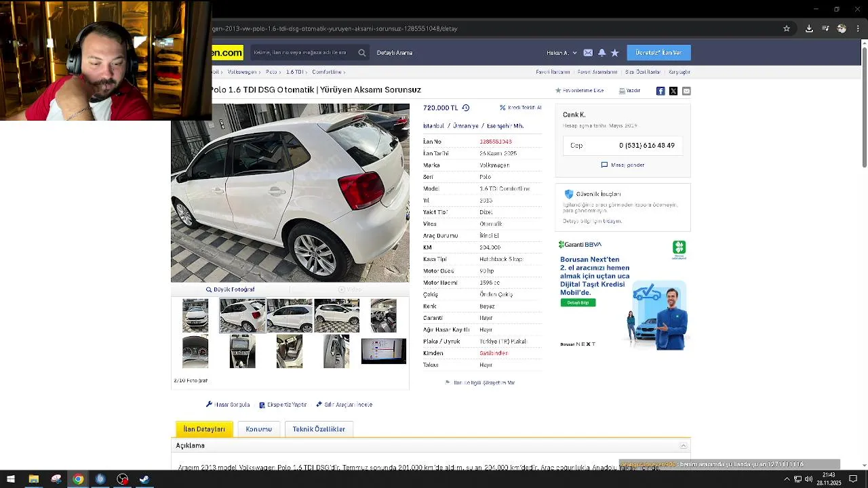Screen dimensions: 868x488
Task: Open the volume control in system tray
Action: 808,479
